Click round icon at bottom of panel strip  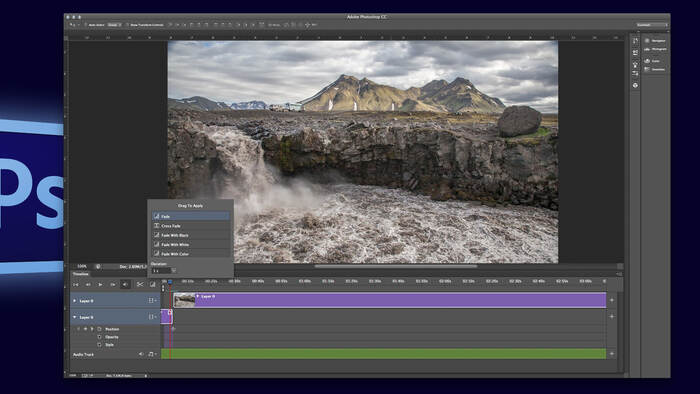pyautogui.click(x=635, y=85)
